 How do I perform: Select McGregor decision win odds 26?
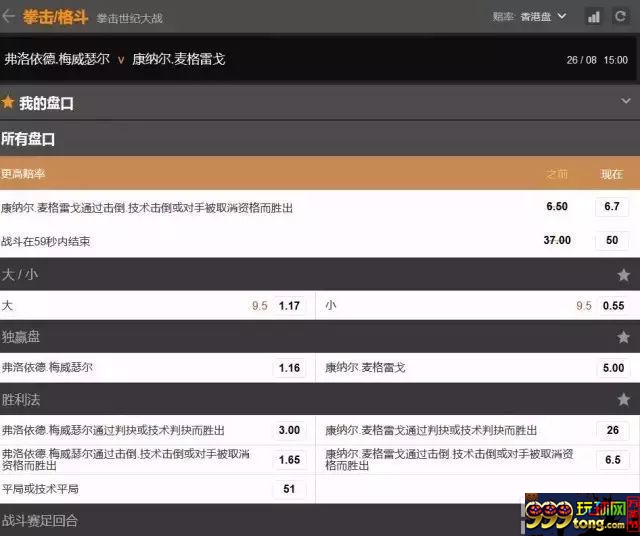[x=612, y=430]
